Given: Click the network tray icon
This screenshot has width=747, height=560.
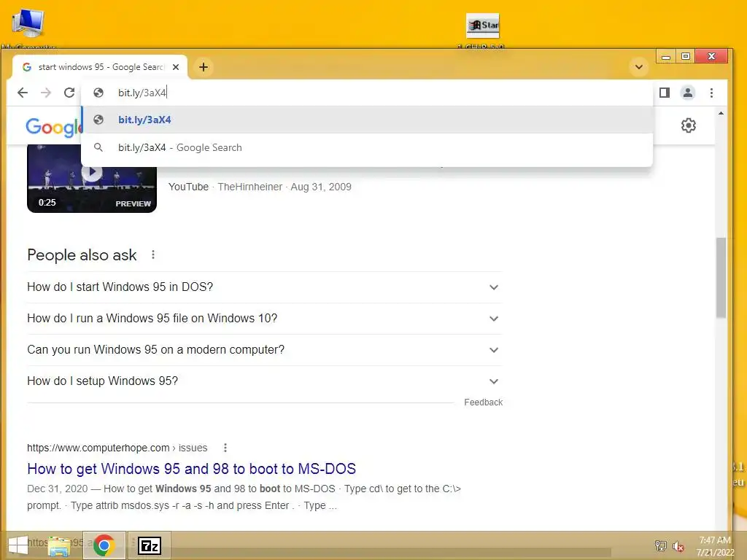Looking at the screenshot, I should coord(660,545).
